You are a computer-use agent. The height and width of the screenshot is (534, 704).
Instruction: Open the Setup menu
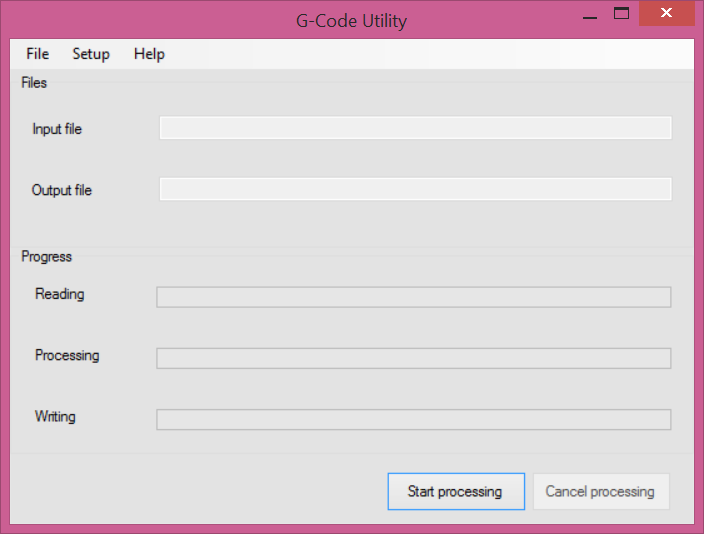click(91, 54)
